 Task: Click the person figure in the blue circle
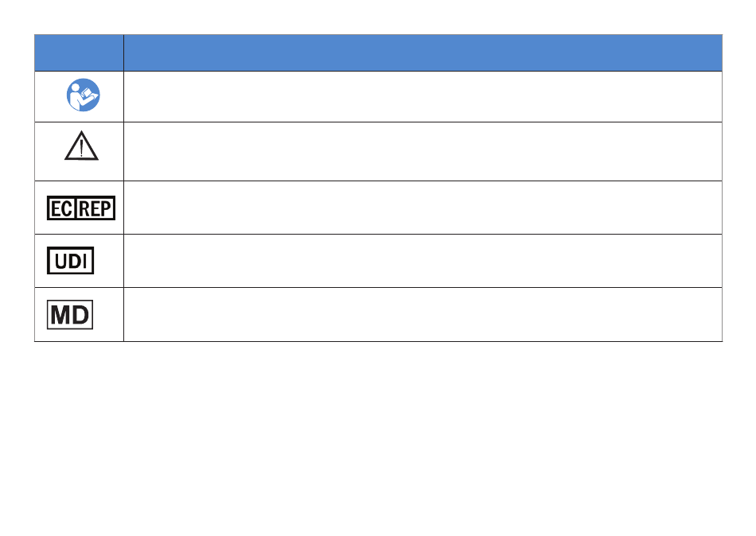(74, 97)
